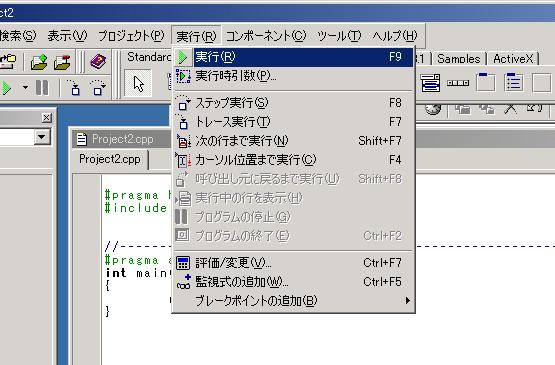Click the purple Help book icon
The height and width of the screenshot is (365, 555).
98,62
